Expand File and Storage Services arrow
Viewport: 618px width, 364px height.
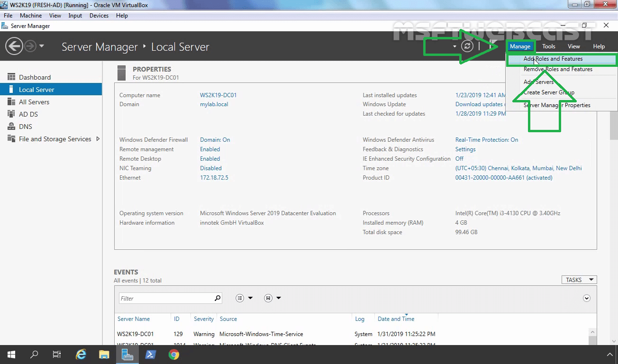(98, 139)
